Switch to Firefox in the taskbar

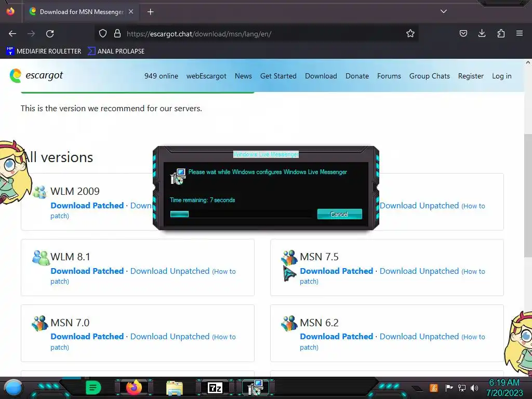tap(134, 388)
